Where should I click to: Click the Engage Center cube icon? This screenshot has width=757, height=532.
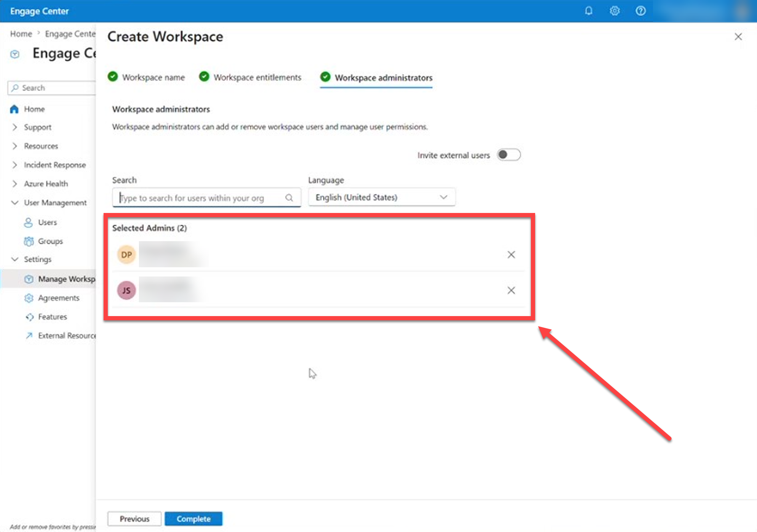pos(15,54)
